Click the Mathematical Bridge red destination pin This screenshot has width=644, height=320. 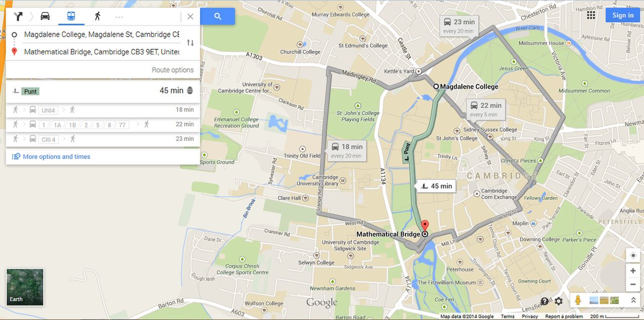425,226
